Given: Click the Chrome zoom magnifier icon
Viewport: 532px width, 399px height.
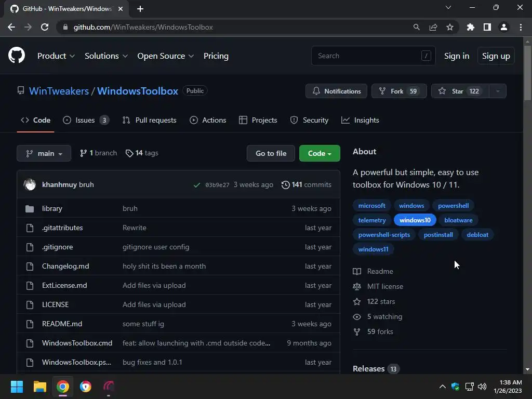Looking at the screenshot, I should pyautogui.click(x=416, y=27).
